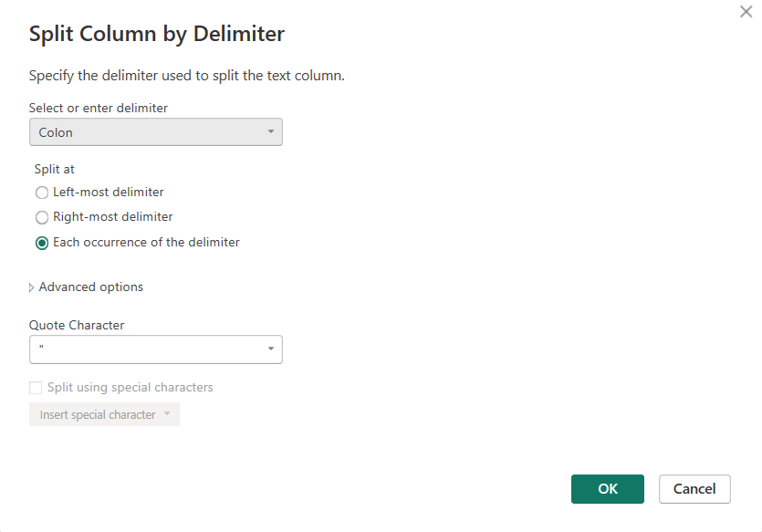Expand Advanced options disclosure triangle
Screen dimensions: 762x532
[32, 287]
